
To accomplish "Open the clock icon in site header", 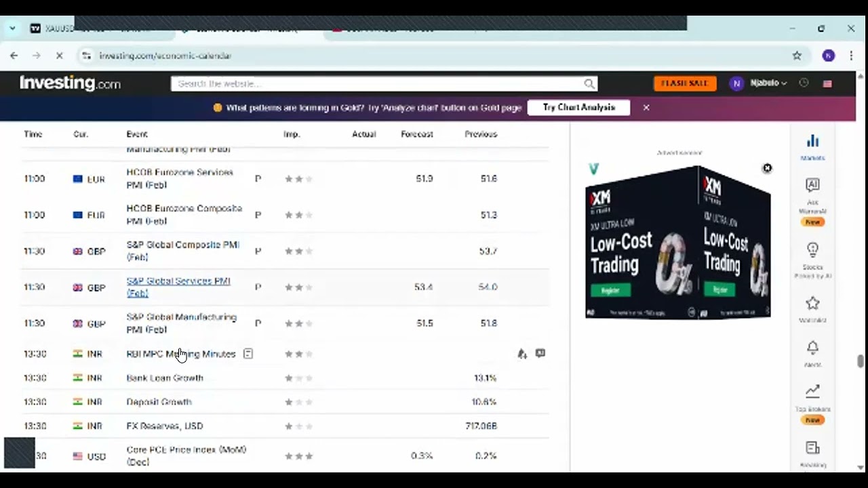I will tap(804, 83).
